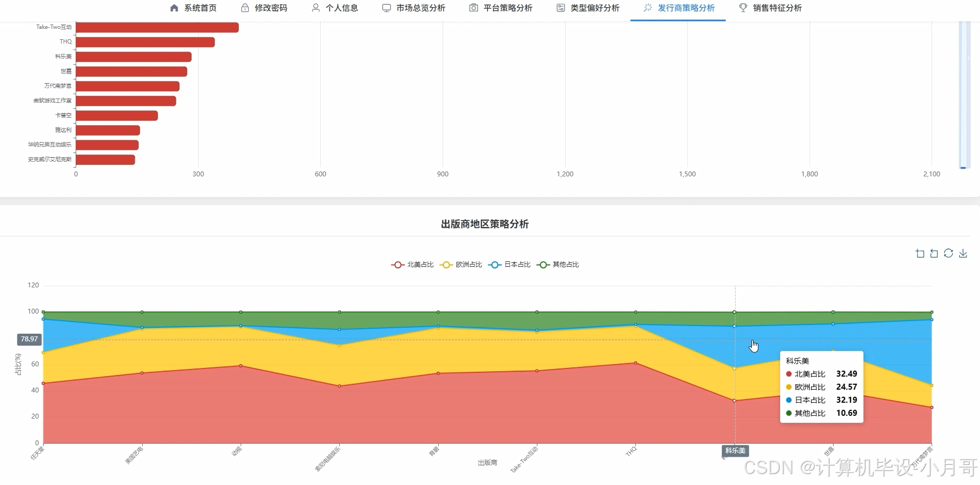
Task: Click the save as image download icon
Action: (963, 254)
